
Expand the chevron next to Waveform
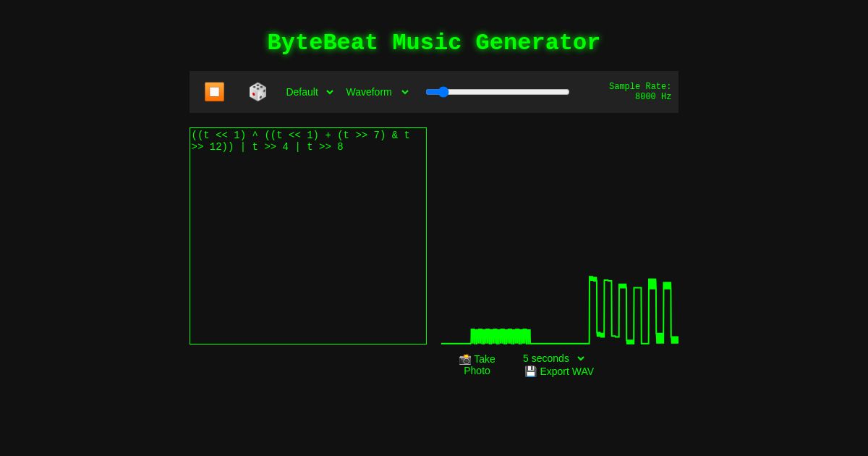(x=405, y=92)
